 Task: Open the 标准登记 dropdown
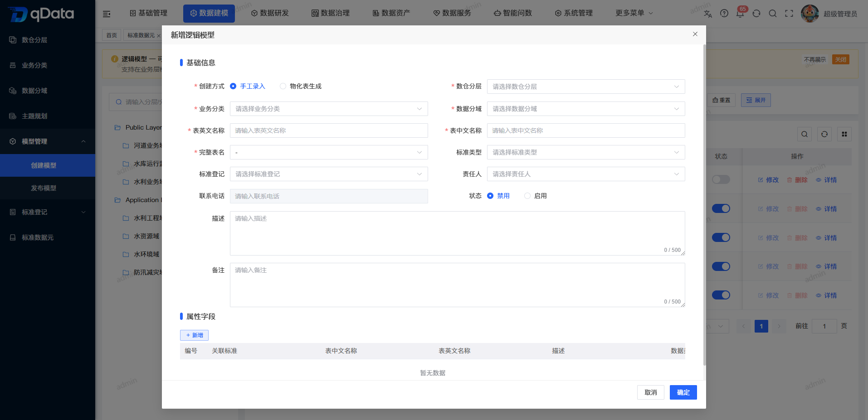tap(329, 174)
